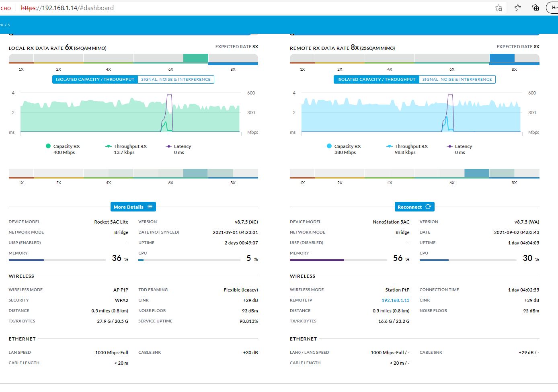Click local Capacity RX green legend dot
Image resolution: width=558 pixels, height=392 pixels.
click(48, 146)
